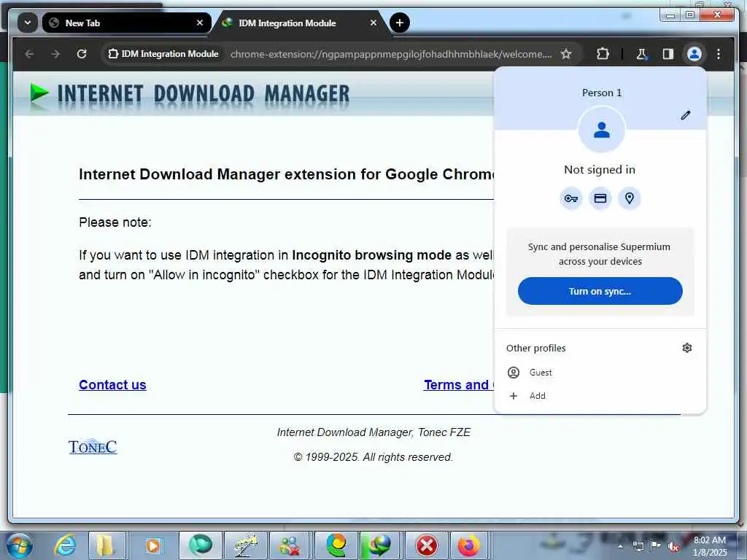Close the New Tab tab
Image resolution: width=747 pixels, height=560 pixels.
tap(200, 23)
